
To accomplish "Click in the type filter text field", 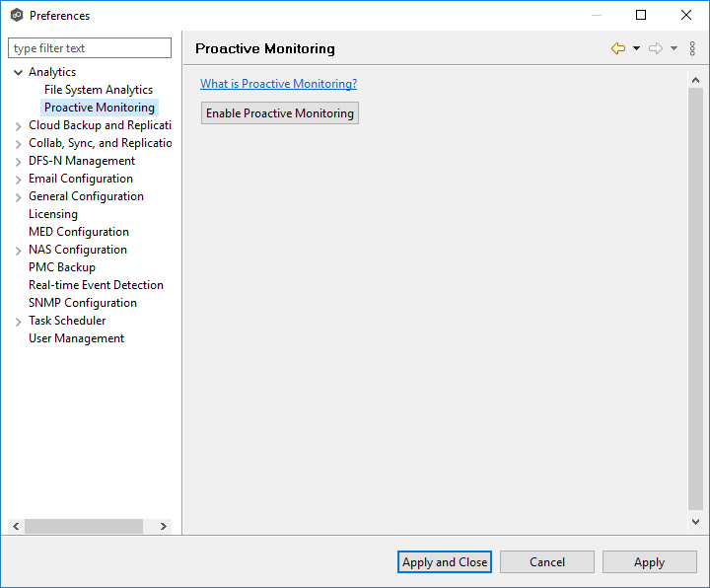I will [90, 48].
